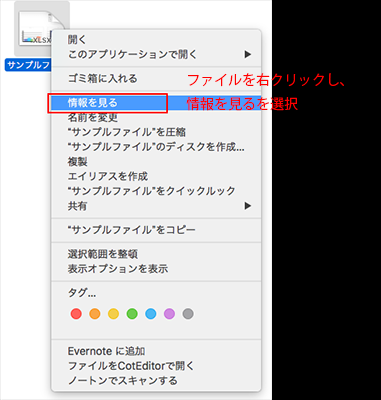Open the タグ… menu entry
The image size is (381, 400).
(156, 293)
